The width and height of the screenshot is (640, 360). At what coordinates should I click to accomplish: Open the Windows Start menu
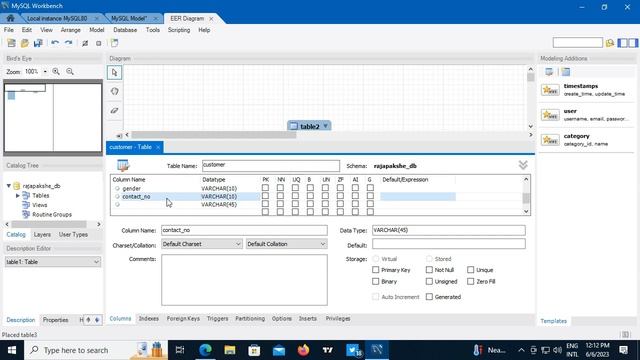12,350
